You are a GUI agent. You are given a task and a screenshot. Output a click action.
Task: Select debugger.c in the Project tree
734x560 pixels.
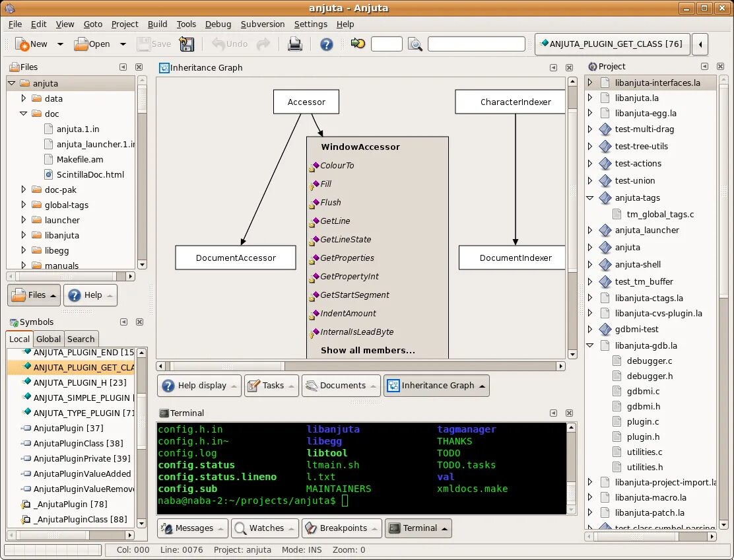pos(643,361)
